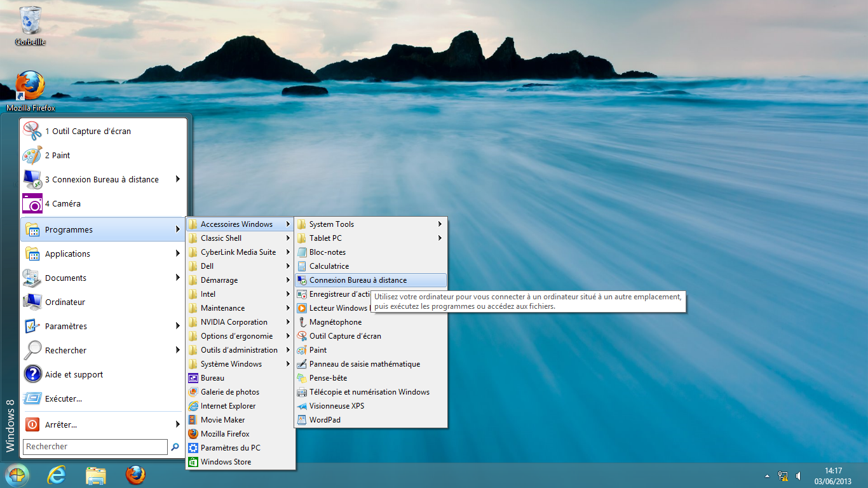Open Pense-bête sticky notes

click(x=328, y=378)
